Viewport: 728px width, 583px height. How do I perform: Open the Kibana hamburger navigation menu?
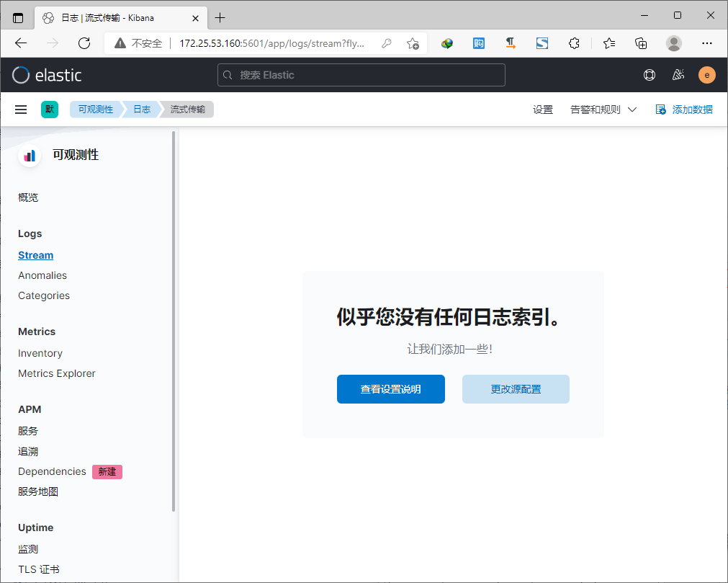point(21,110)
